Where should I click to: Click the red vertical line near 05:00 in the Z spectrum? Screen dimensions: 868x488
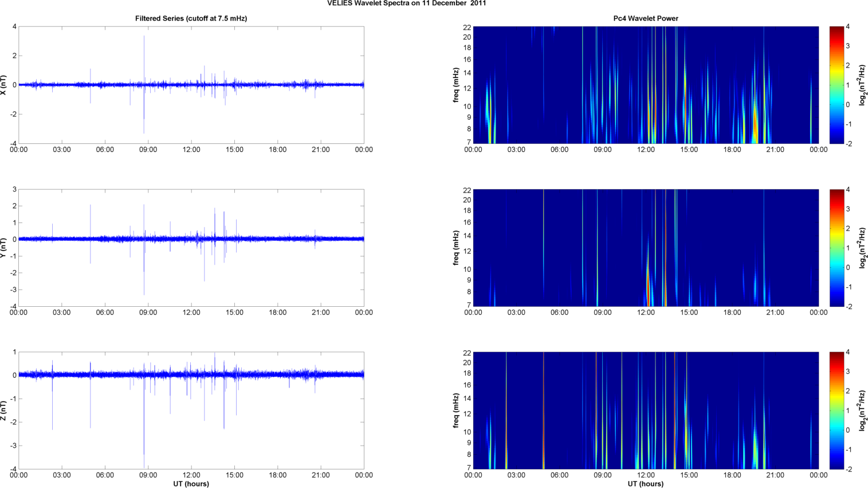[544, 411]
